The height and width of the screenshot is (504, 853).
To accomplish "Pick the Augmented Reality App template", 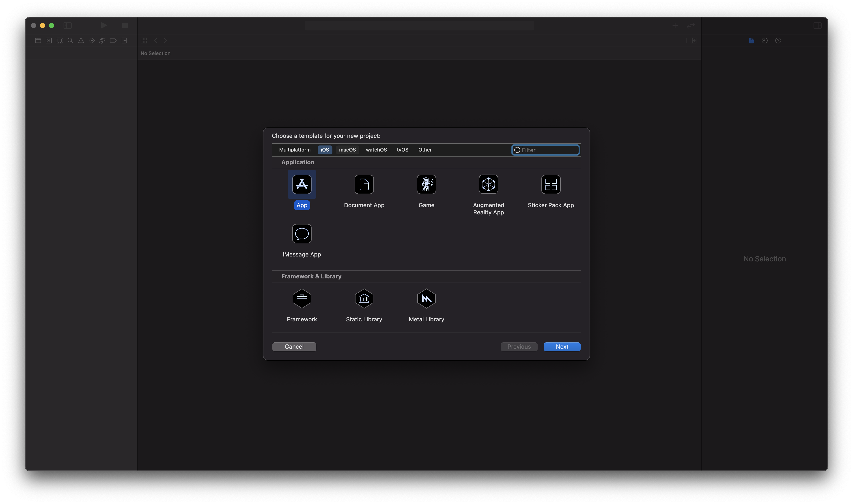I will 488,184.
